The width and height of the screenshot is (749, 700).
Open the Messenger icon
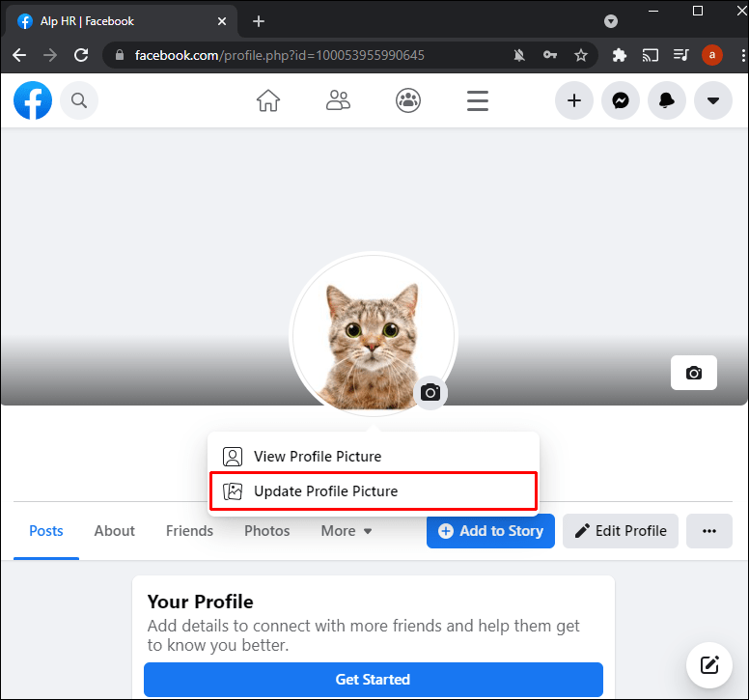coord(621,100)
